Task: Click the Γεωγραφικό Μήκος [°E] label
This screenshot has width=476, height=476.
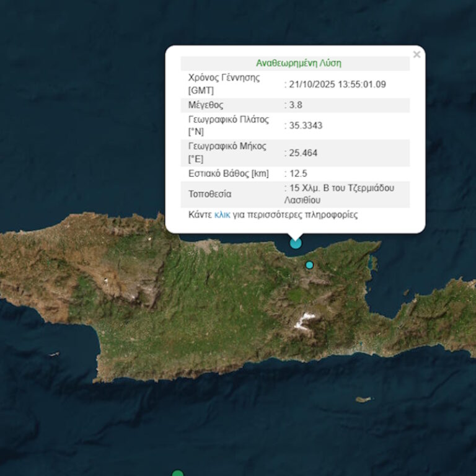Action: point(226,152)
